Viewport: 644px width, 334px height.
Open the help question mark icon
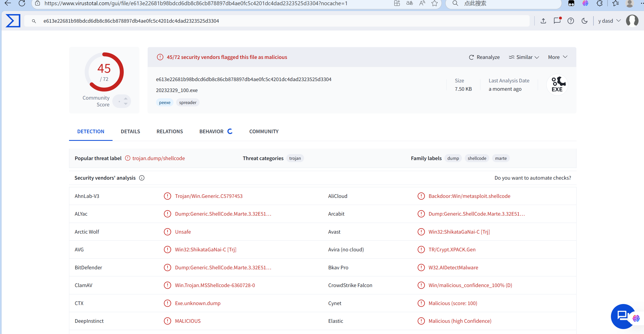point(571,21)
